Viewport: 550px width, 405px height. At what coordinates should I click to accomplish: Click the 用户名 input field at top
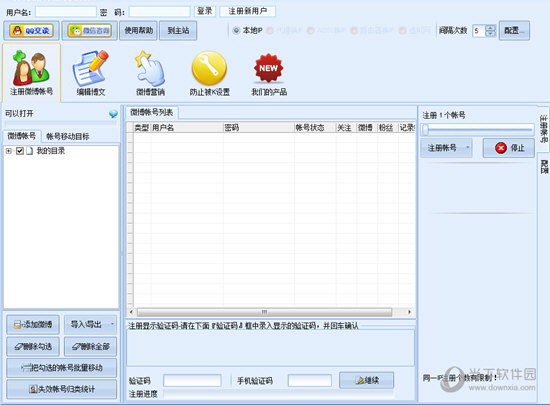coord(66,12)
